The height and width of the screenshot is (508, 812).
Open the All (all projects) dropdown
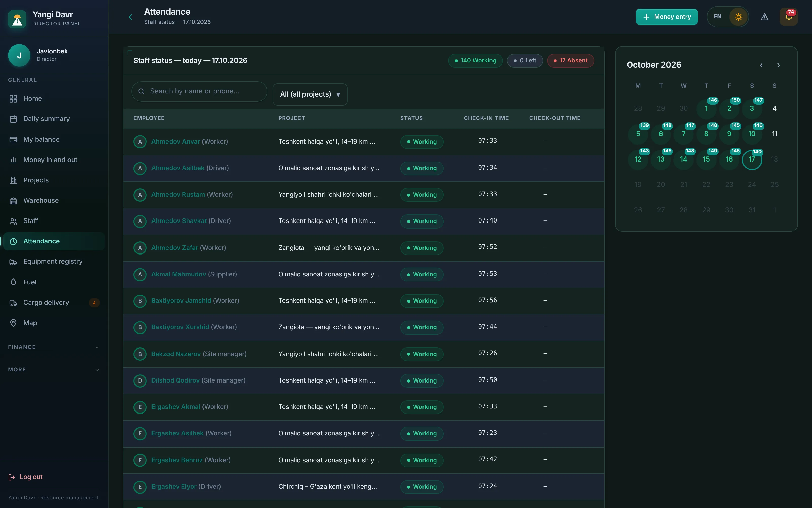(x=310, y=94)
